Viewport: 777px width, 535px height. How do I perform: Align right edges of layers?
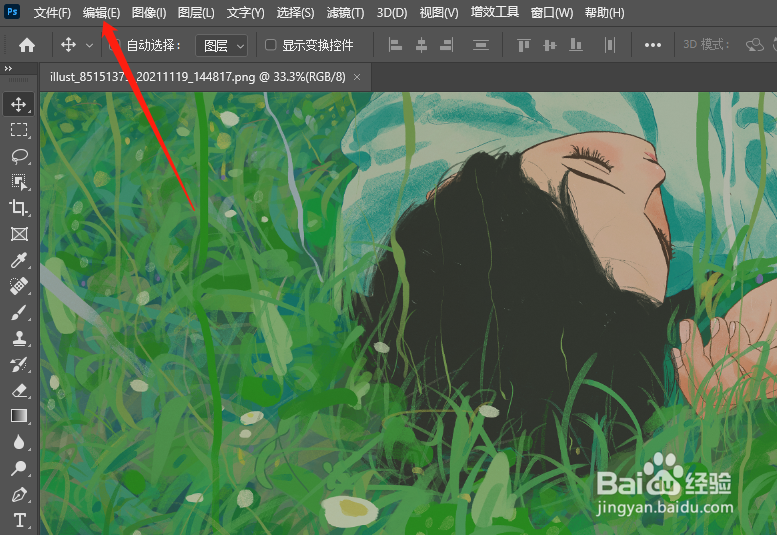point(446,45)
